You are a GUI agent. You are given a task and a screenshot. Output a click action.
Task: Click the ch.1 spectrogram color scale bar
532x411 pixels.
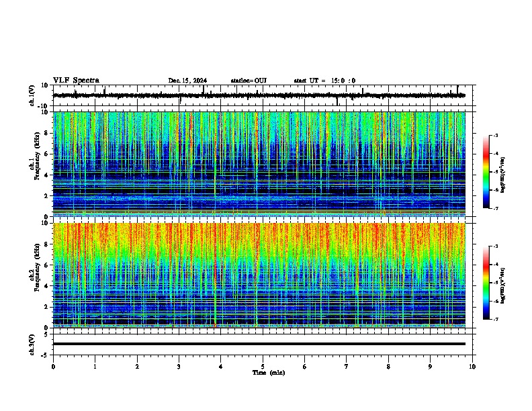pos(486,172)
